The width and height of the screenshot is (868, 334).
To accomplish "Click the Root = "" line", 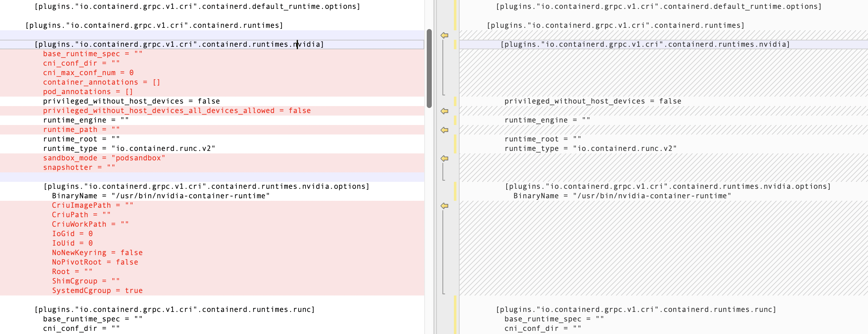I will click(72, 271).
